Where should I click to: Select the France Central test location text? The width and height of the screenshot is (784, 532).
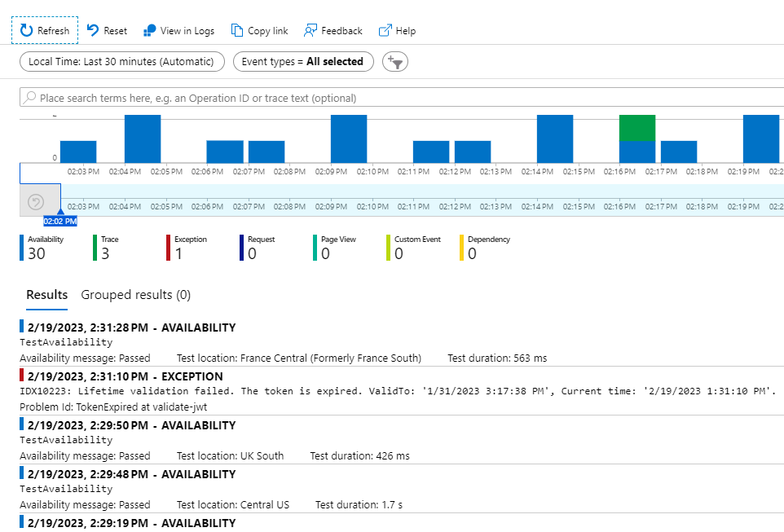[299, 358]
